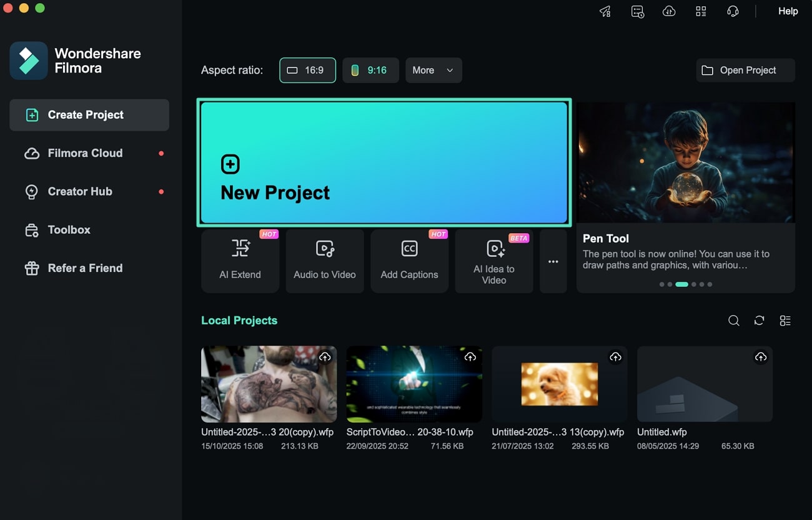Image resolution: width=812 pixels, height=520 pixels.
Task: Show more tools via the ellipsis button
Action: [x=553, y=261]
